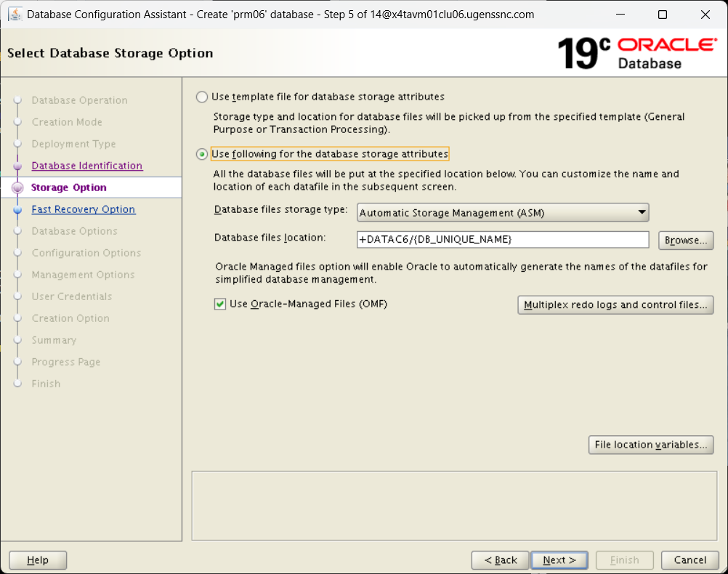Image resolution: width=728 pixels, height=574 pixels.
Task: Click Browse button for files location
Action: point(686,240)
